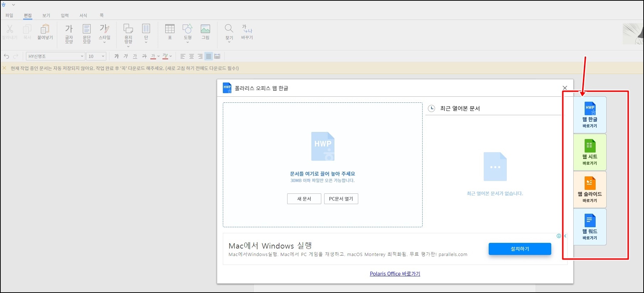This screenshot has width=644, height=293.
Task: Toggle italic text formatting
Action: 126,56
